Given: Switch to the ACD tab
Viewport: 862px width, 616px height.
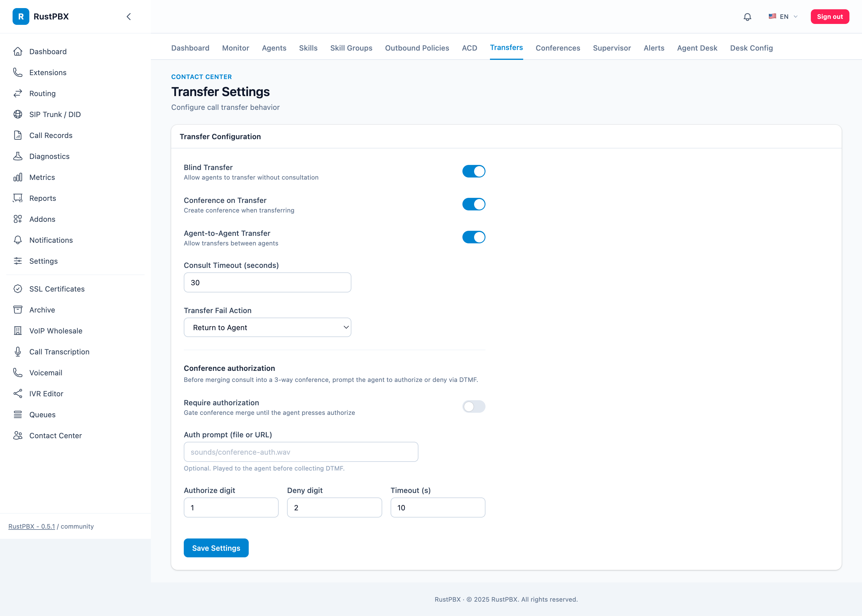Looking at the screenshot, I should point(470,48).
